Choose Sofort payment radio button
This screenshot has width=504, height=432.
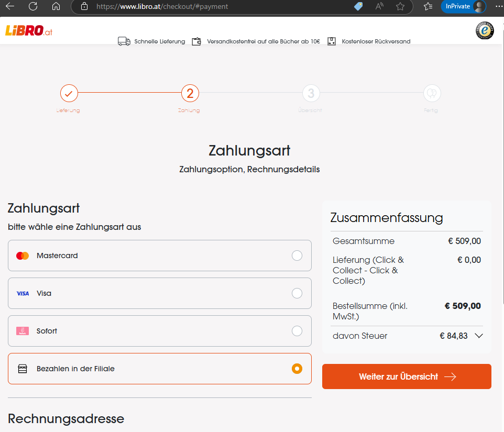point(297,331)
